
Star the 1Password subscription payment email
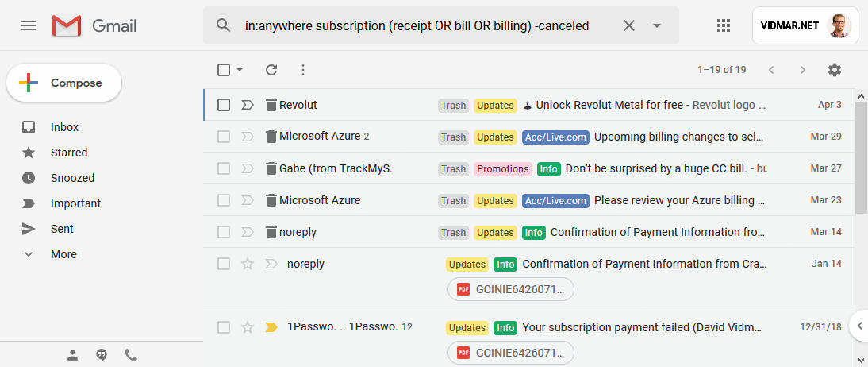(x=248, y=327)
